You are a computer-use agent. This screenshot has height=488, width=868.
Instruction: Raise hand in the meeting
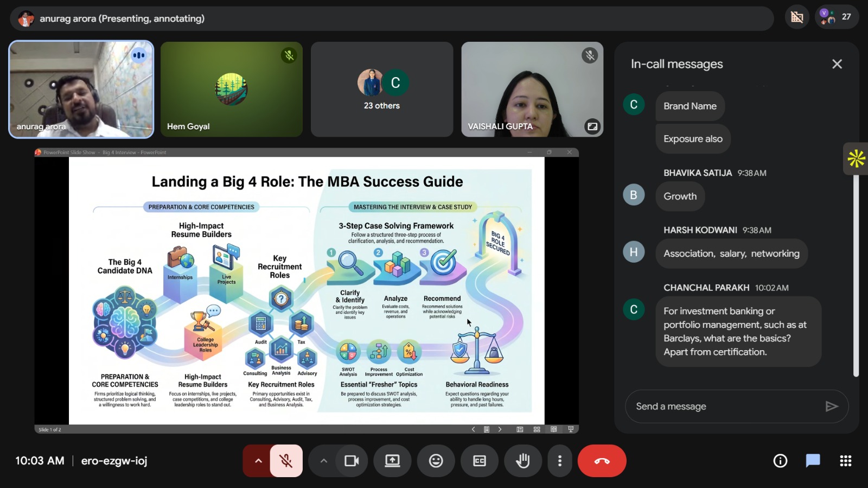pos(522,461)
